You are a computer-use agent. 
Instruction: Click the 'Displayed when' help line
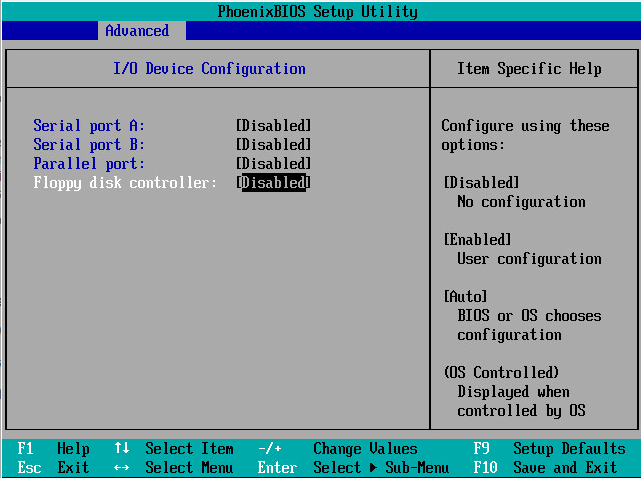(513, 392)
